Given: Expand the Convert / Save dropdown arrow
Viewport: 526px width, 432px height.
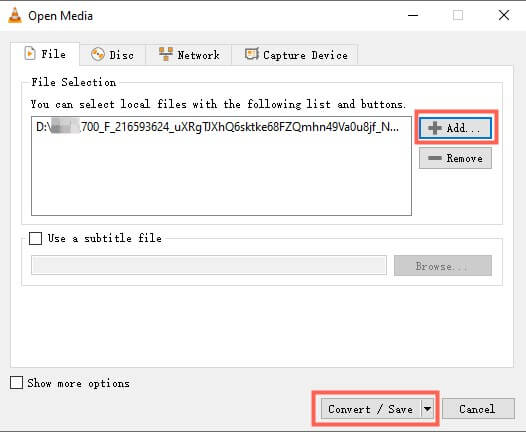Looking at the screenshot, I should coord(427,409).
